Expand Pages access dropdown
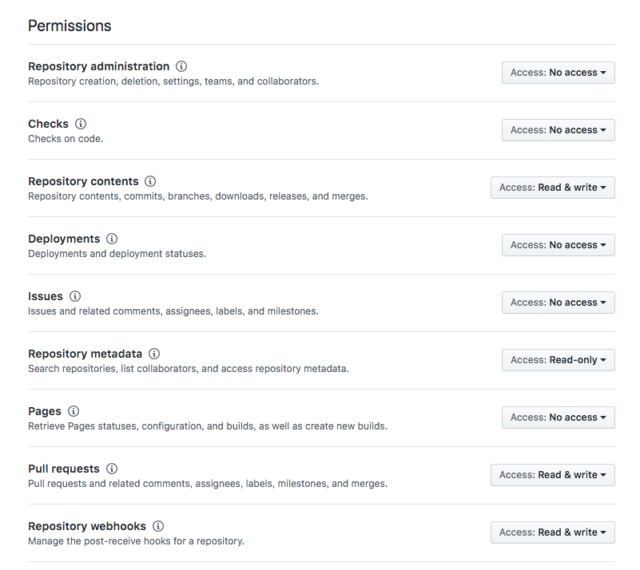Screen dimensions: 640x570 coord(558,418)
